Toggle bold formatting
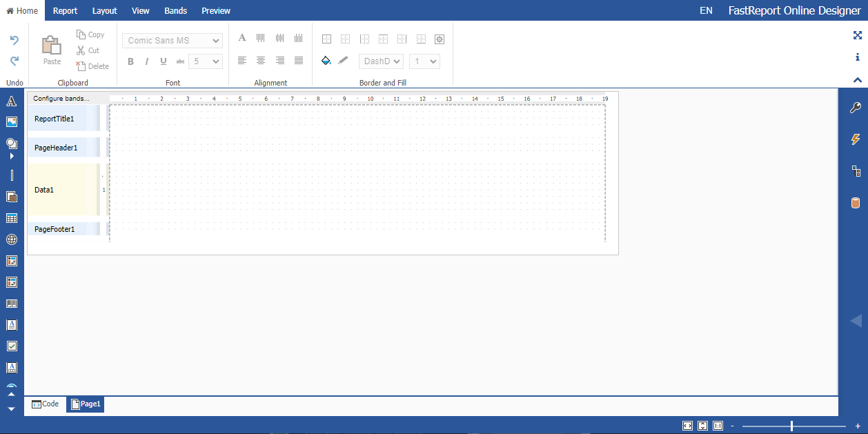Image resolution: width=868 pixels, height=434 pixels. click(130, 61)
